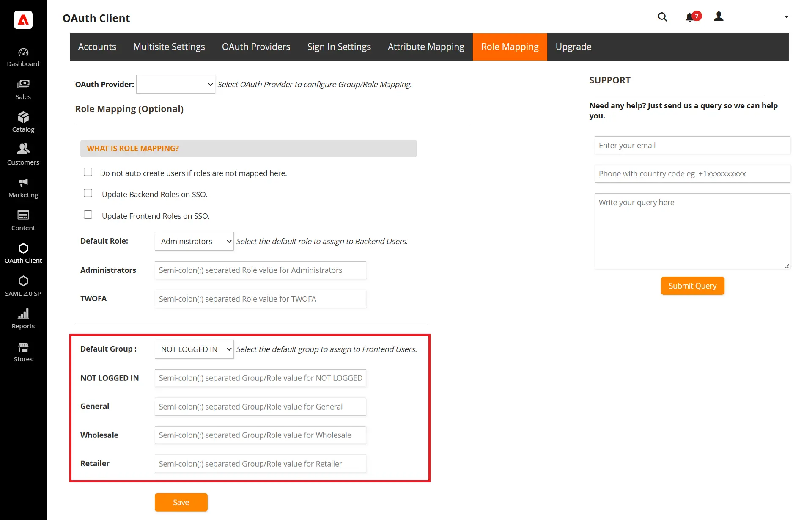This screenshot has width=812, height=520.
Task: Click the Wholesale group value field
Action: coord(260,435)
